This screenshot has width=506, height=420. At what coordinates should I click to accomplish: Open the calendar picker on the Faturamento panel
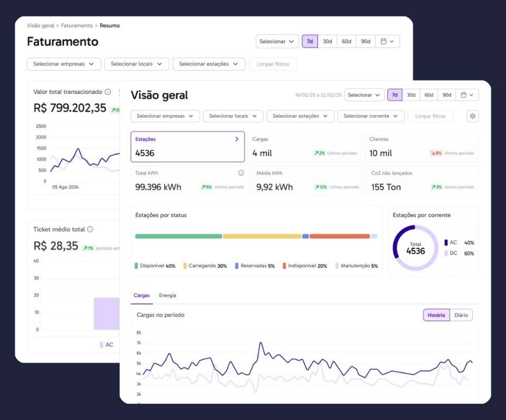pyautogui.click(x=384, y=41)
